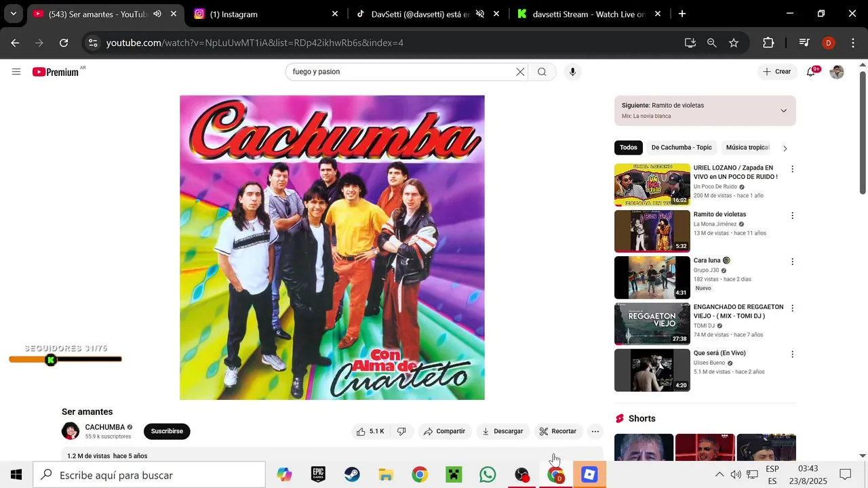This screenshot has height=488, width=868.
Task: Click the Windows taskbar search box
Action: [x=150, y=474]
